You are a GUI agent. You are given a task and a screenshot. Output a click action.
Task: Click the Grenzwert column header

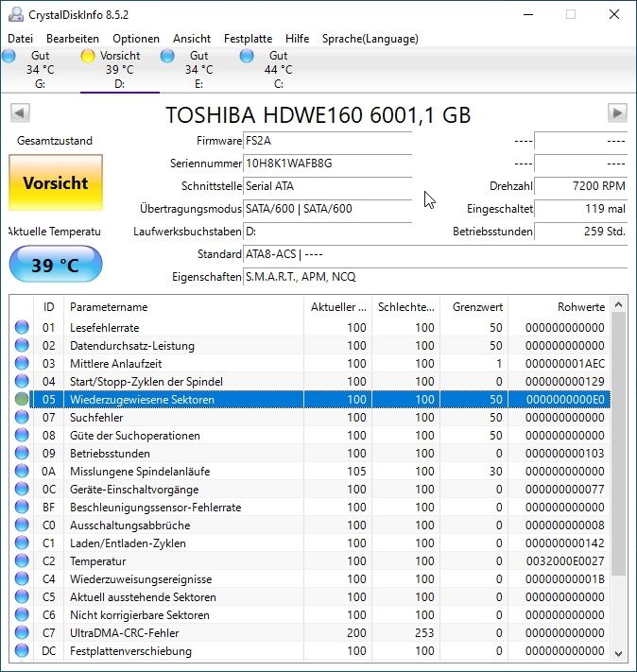(x=474, y=307)
